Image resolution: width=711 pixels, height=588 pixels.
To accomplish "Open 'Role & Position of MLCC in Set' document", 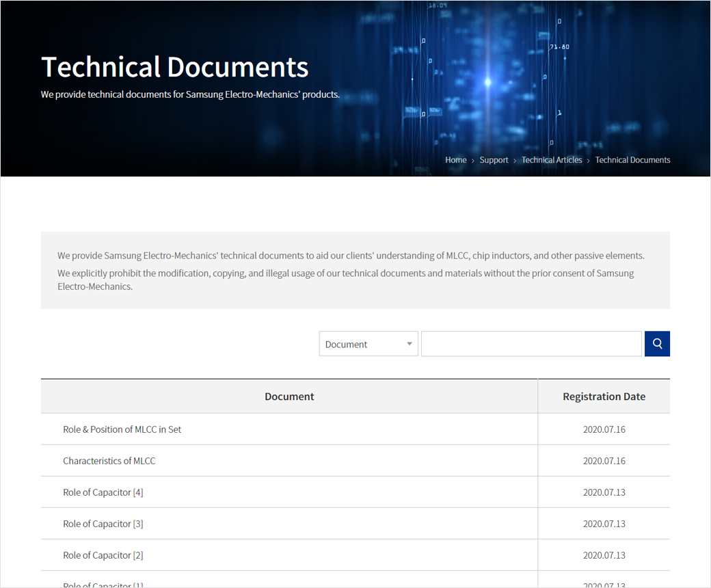I will [x=122, y=429].
